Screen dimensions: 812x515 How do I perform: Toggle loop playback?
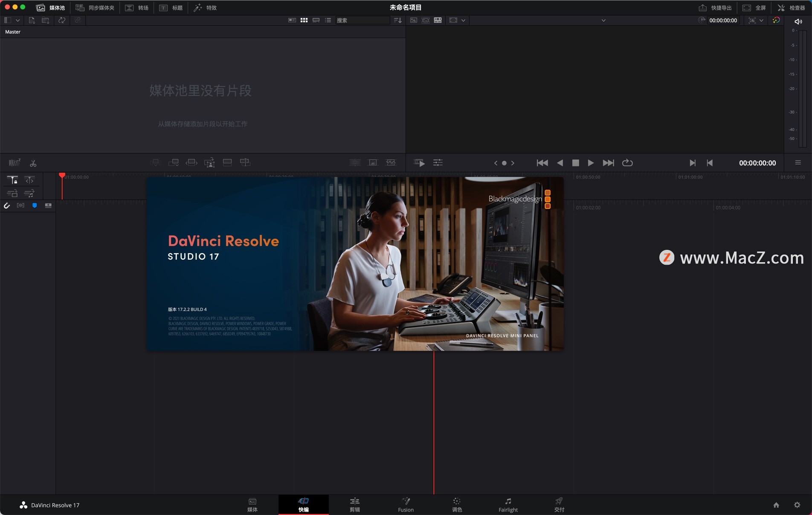pyautogui.click(x=627, y=163)
